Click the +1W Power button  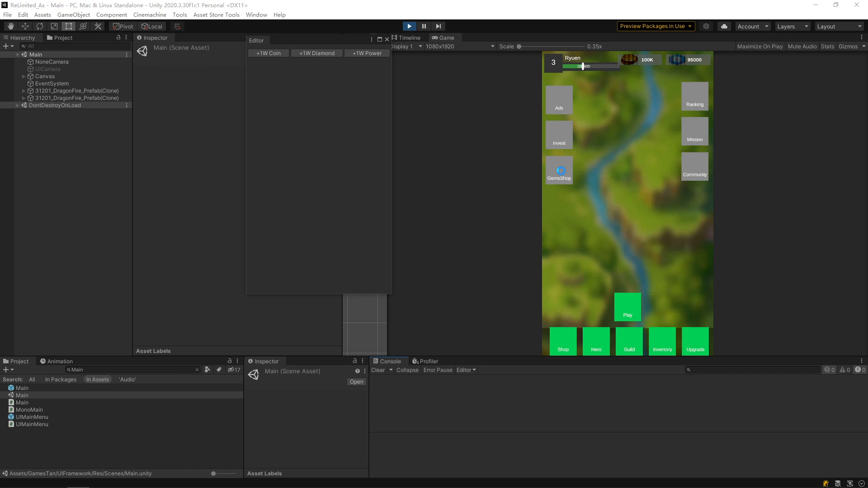pos(367,53)
